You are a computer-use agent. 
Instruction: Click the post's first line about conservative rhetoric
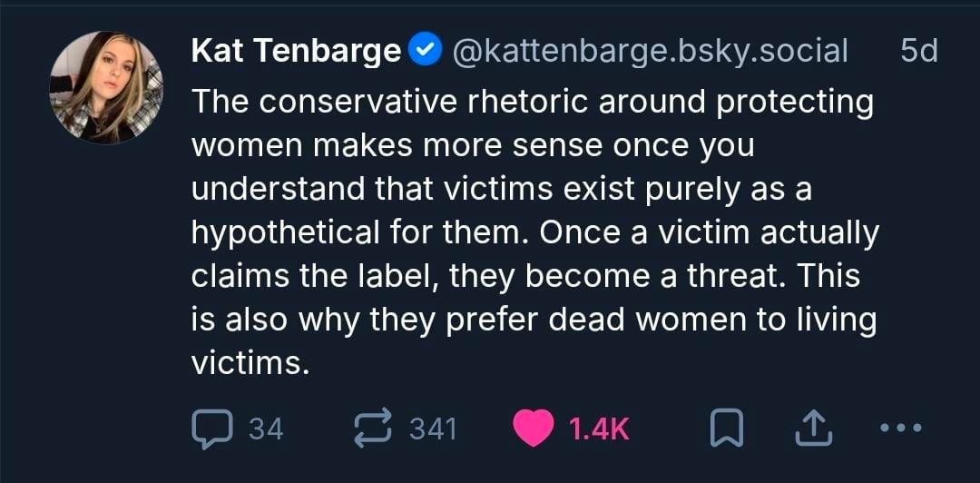[532, 102]
